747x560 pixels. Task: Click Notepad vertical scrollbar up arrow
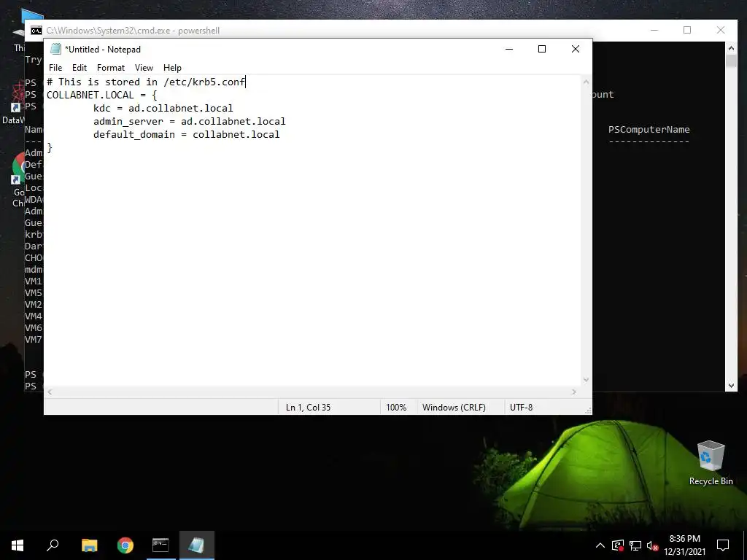[x=586, y=82]
